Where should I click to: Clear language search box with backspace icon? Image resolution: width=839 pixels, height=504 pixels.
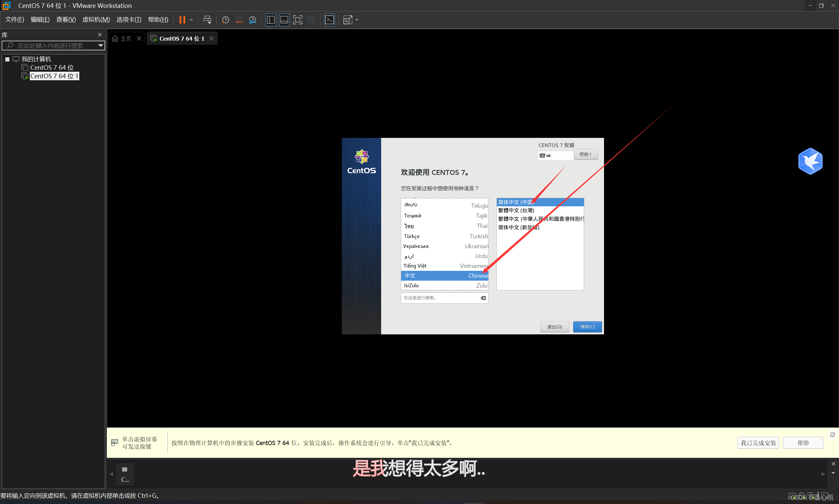pyautogui.click(x=483, y=298)
